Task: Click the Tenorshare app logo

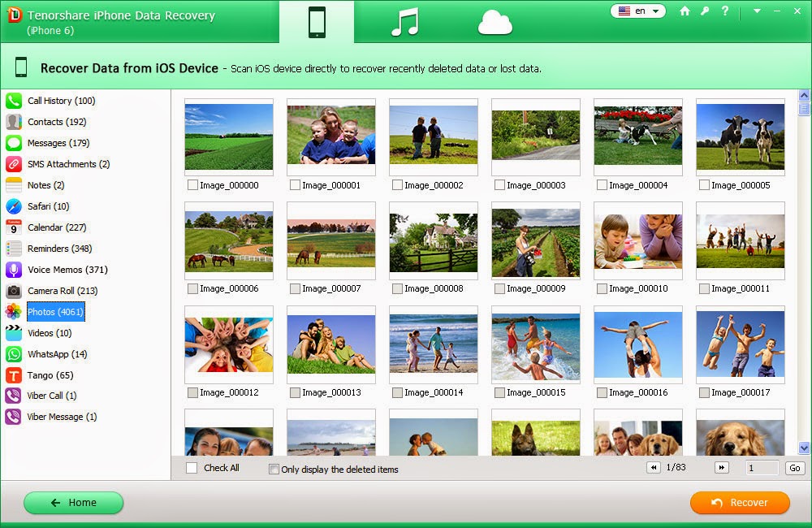Action: [x=14, y=15]
